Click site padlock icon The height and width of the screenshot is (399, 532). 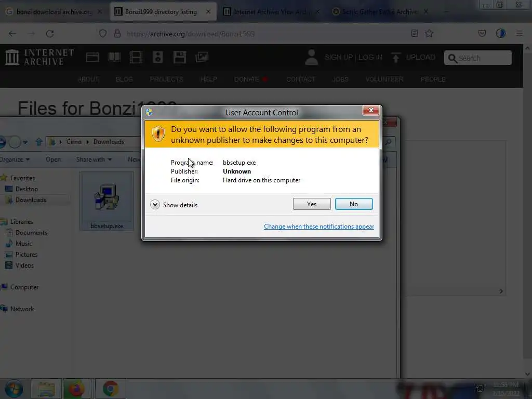(117, 33)
